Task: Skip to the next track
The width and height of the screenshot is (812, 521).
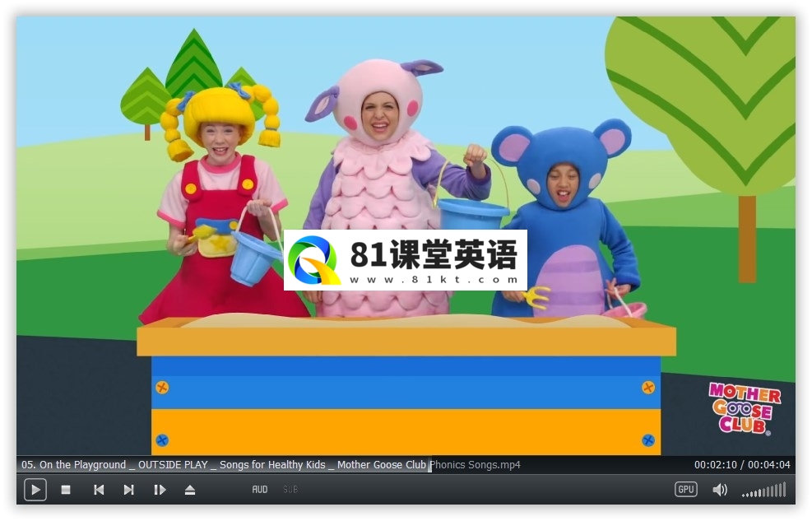Action: point(129,490)
